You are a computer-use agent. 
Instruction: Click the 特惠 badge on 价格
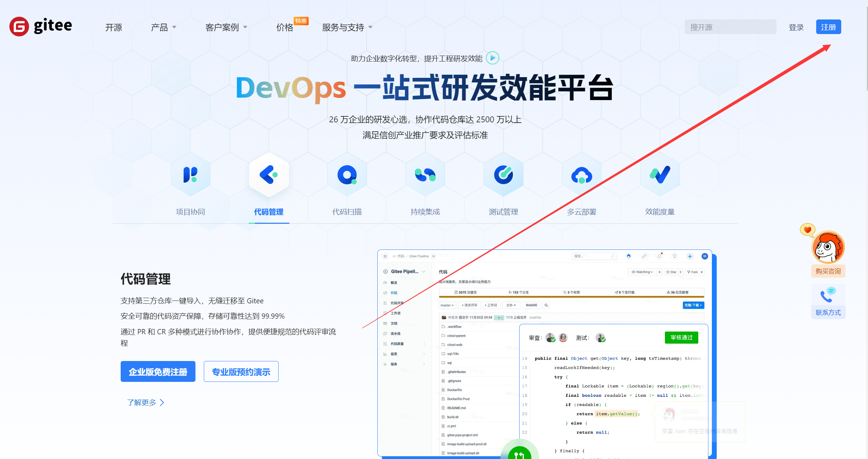[301, 21]
